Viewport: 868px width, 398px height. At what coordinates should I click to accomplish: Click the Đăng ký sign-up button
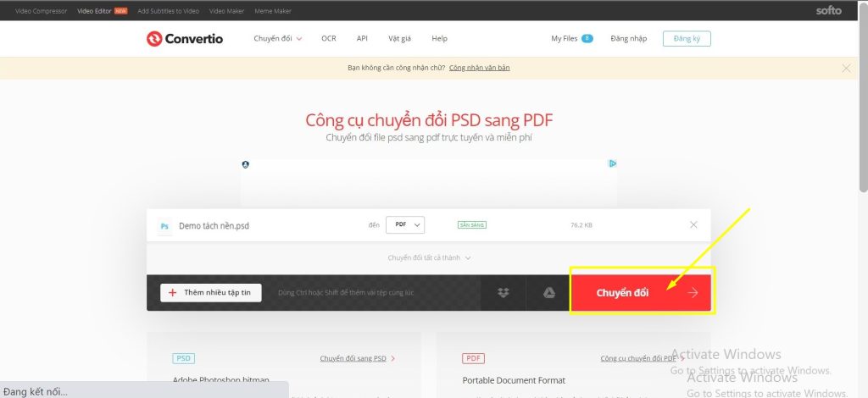click(x=687, y=39)
